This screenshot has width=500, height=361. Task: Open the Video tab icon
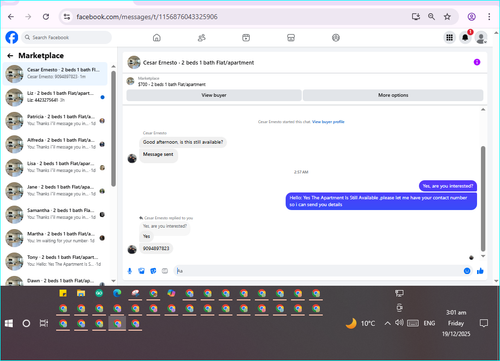click(x=246, y=38)
